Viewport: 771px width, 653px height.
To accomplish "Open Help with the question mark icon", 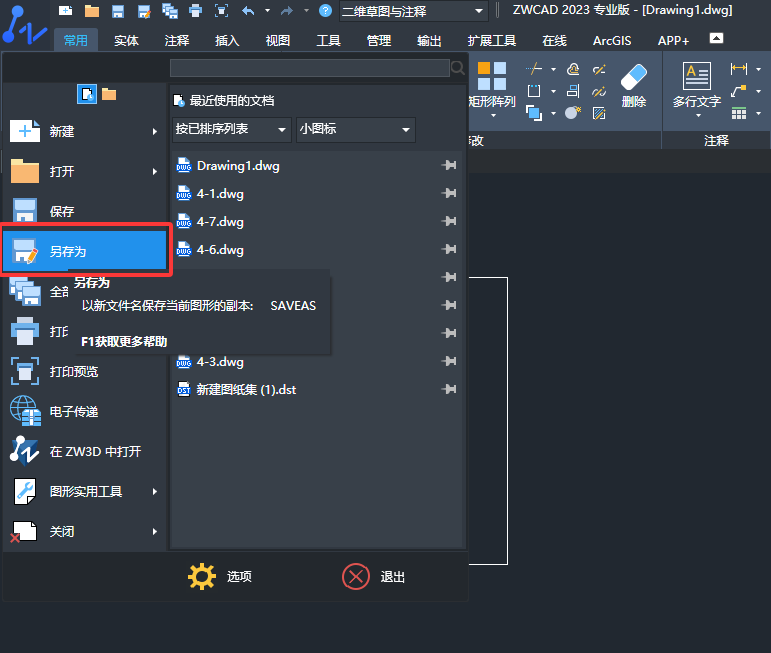I will (x=326, y=10).
